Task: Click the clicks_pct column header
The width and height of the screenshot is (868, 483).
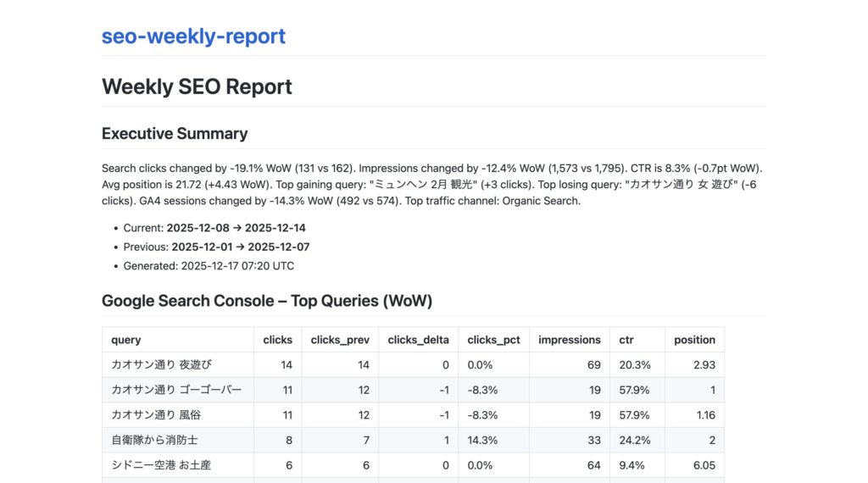Action: point(493,340)
